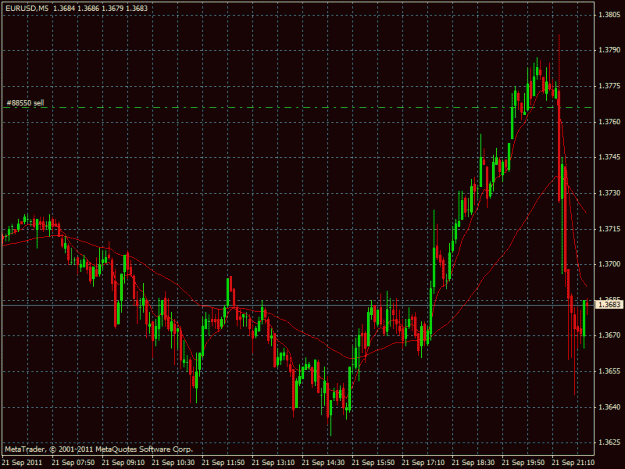Click the 21 Sep 07:50 time label
The height and width of the screenshot is (469, 625).
73,463
